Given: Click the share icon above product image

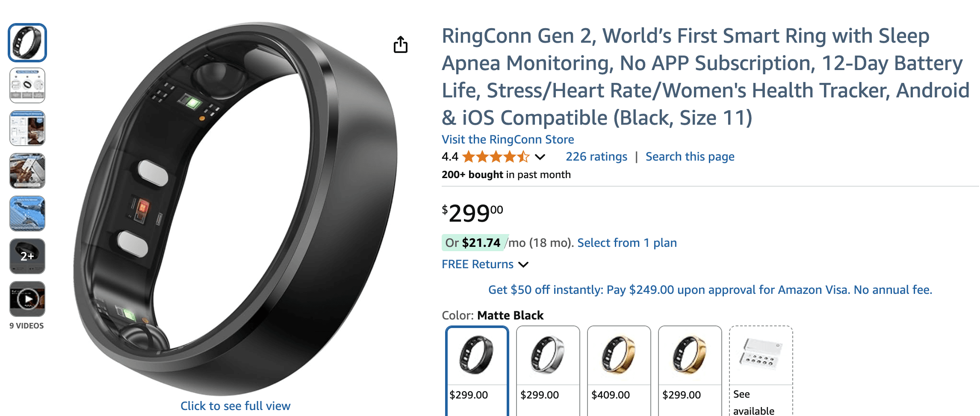Looking at the screenshot, I should [x=401, y=44].
